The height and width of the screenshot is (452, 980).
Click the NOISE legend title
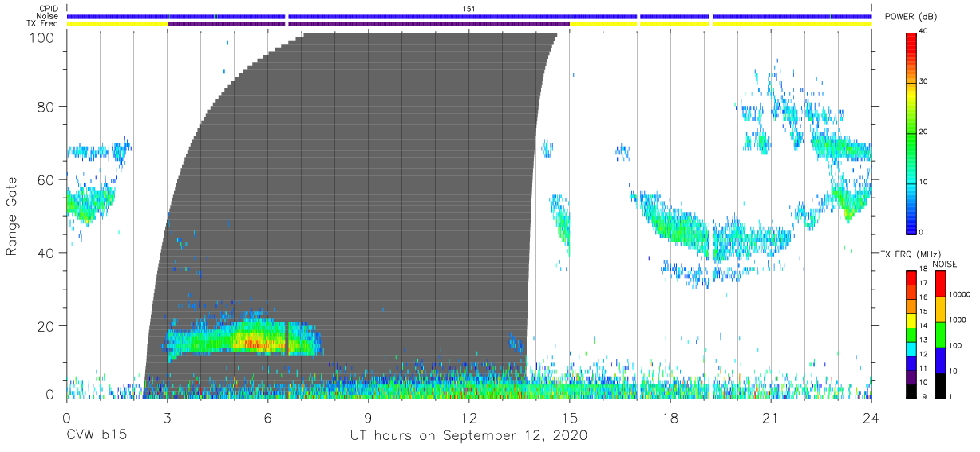[944, 263]
